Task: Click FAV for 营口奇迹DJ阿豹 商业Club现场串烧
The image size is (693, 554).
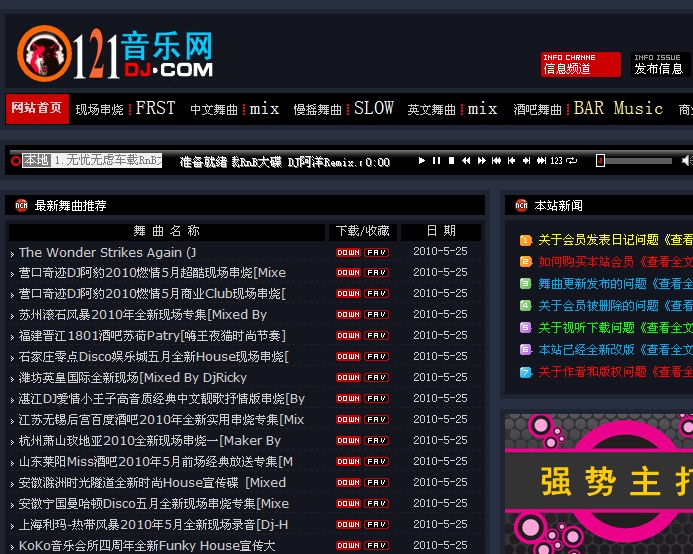Action: pyautogui.click(x=377, y=294)
